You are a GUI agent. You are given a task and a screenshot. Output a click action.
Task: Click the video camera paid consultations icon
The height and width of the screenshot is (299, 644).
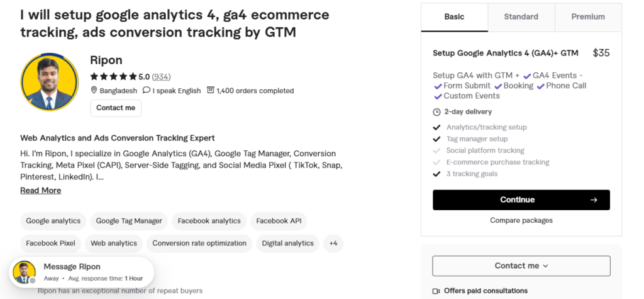click(x=436, y=291)
